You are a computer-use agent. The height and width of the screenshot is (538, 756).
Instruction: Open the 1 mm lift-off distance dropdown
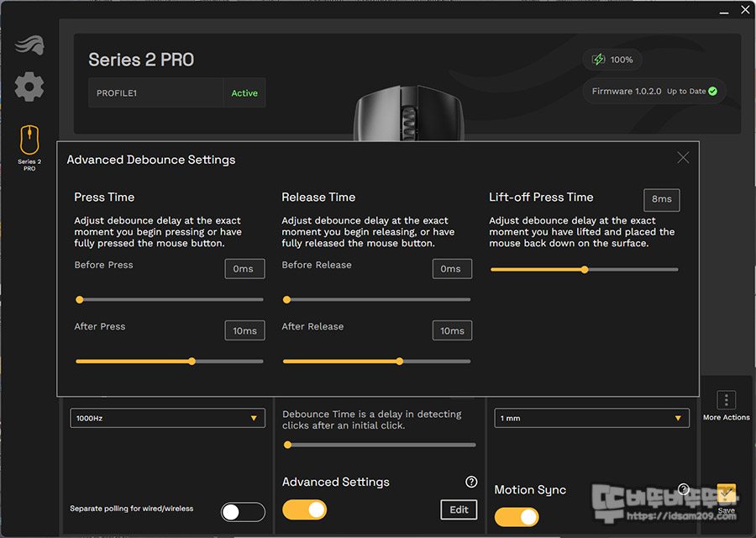click(x=591, y=418)
